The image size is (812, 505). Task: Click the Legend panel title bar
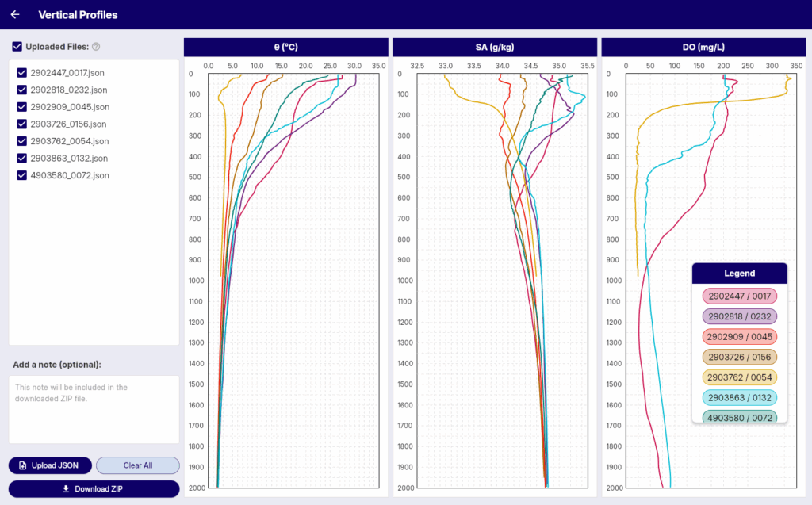739,273
